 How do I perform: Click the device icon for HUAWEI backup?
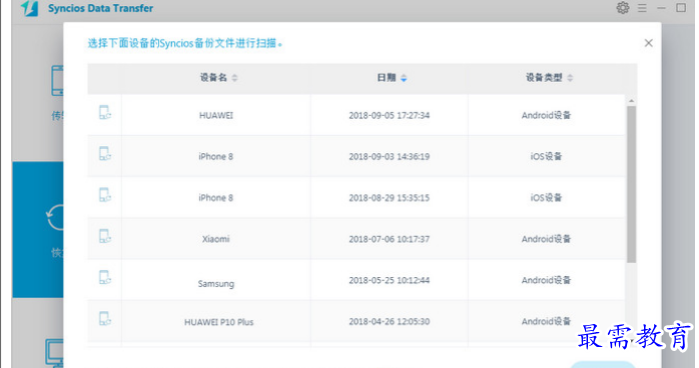(x=105, y=112)
